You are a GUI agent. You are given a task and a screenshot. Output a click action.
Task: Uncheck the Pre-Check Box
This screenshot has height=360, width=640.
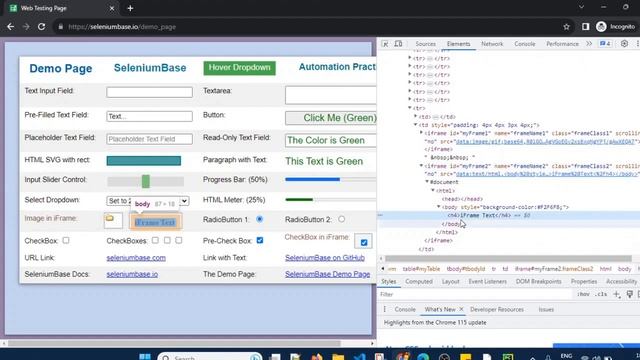point(260,240)
